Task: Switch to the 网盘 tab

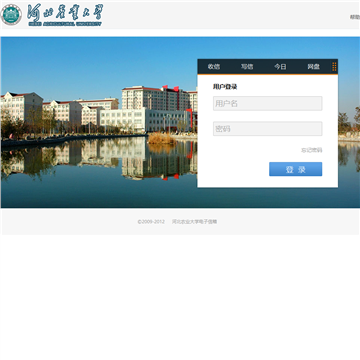Action: (x=313, y=67)
